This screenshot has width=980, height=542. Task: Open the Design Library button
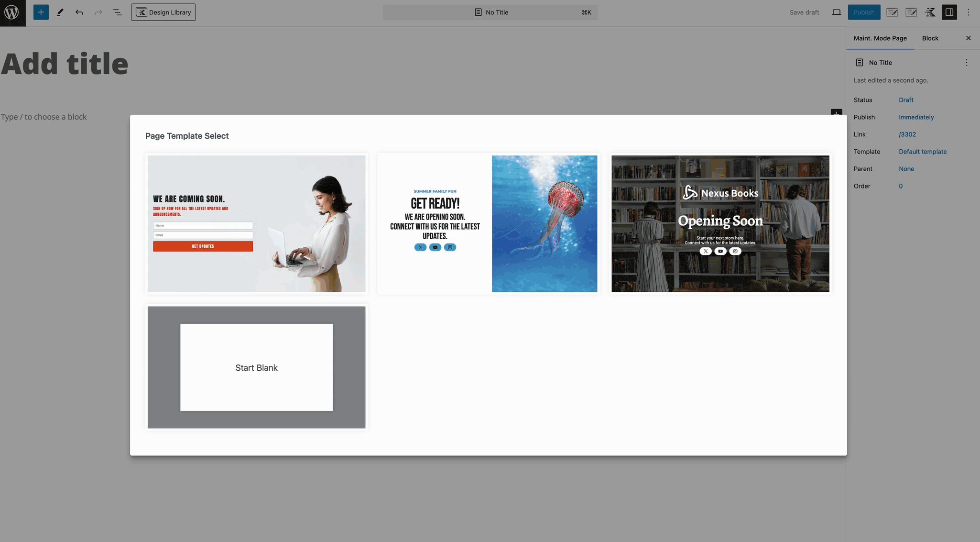(163, 12)
